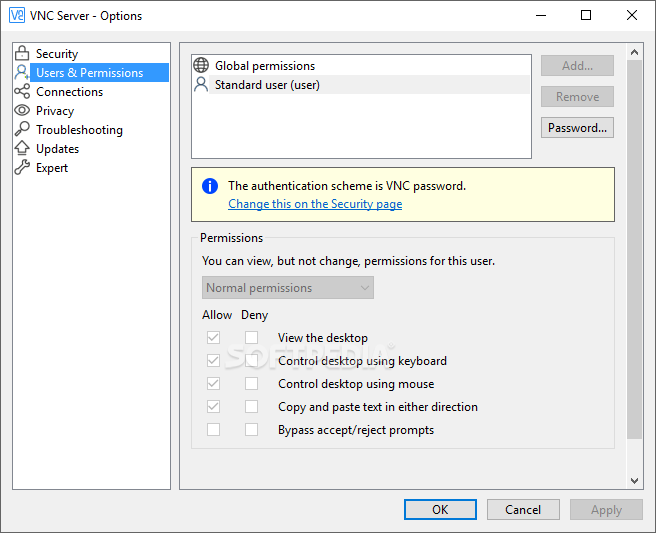Click the Remove button
The height and width of the screenshot is (533, 656).
pyautogui.click(x=577, y=97)
